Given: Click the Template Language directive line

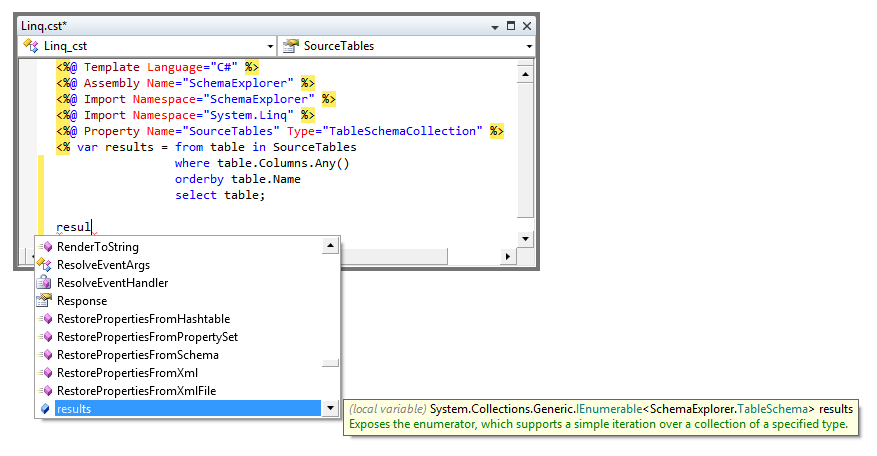Looking at the screenshot, I should click(x=157, y=67).
